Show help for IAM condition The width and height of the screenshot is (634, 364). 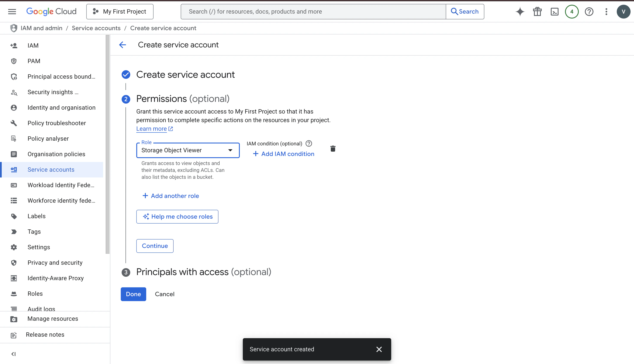[309, 143]
